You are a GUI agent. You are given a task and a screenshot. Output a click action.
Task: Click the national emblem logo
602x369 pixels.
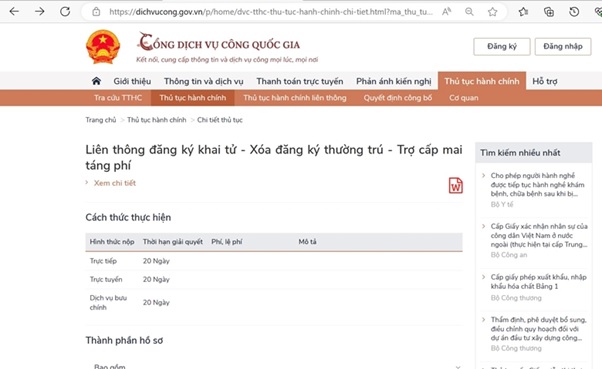[x=103, y=47]
